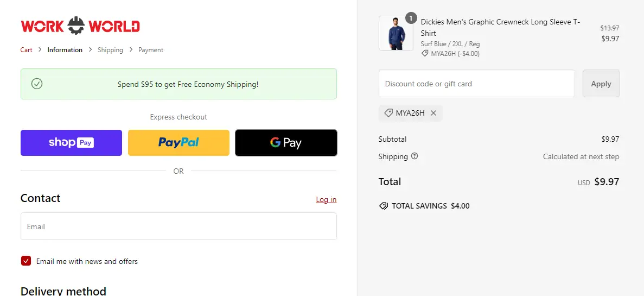Click the Discount code or gift card field
This screenshot has width=644, height=296.
(476, 84)
